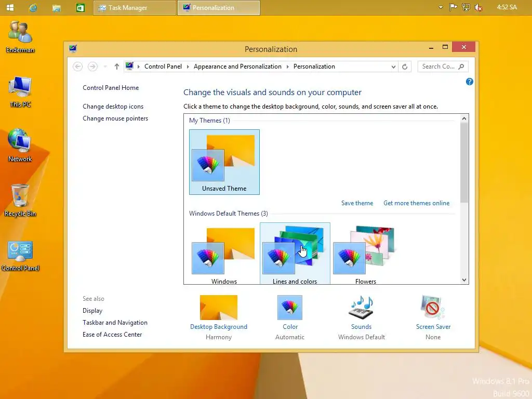Click the Save theme link

(357, 203)
